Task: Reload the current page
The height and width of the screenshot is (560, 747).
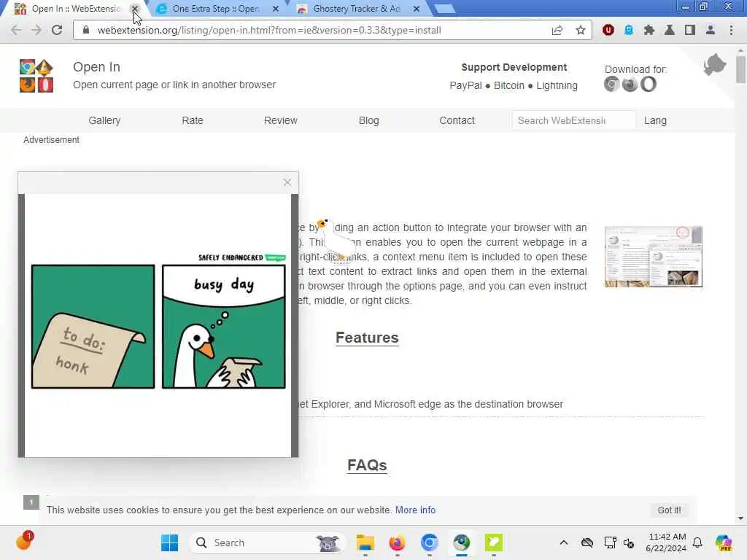Action: point(57,30)
